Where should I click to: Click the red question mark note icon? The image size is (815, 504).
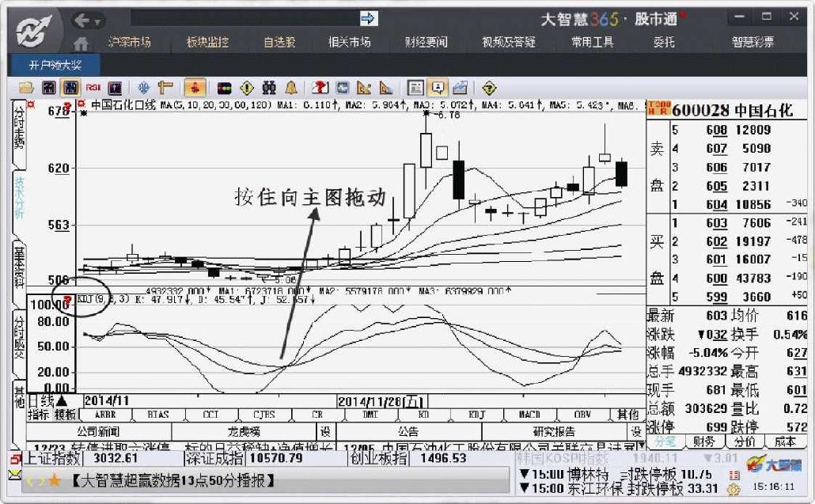320,88
